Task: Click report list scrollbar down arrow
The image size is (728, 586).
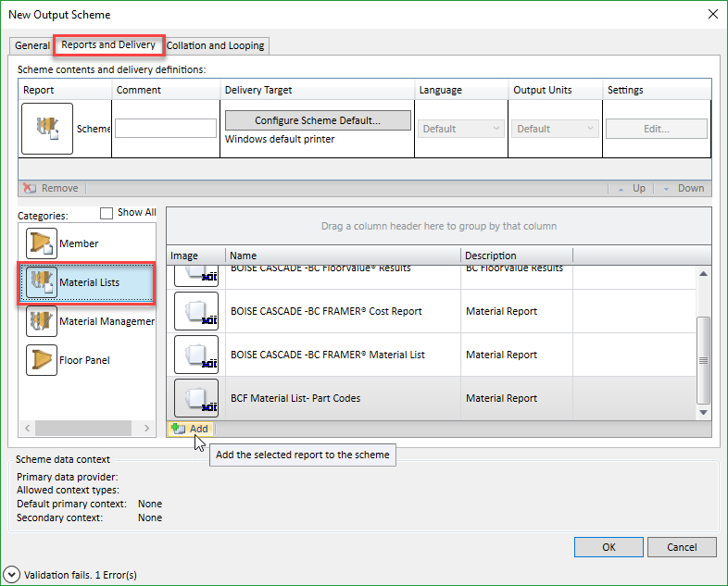Action: [x=703, y=413]
